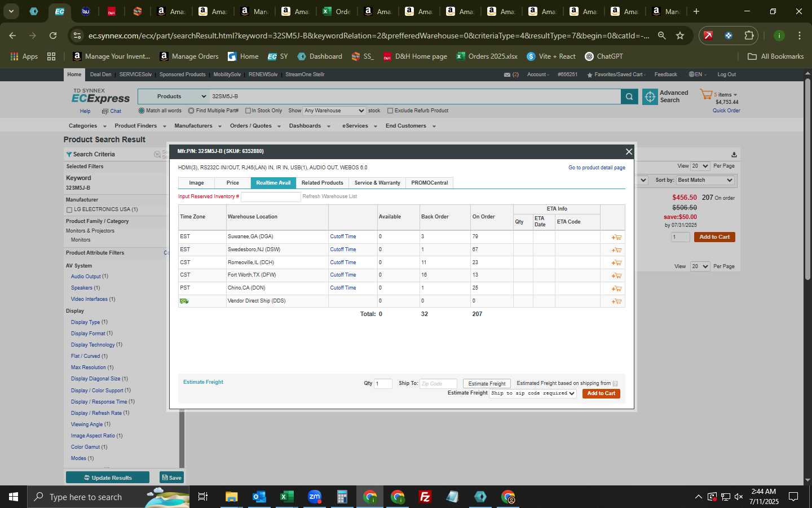The width and height of the screenshot is (812, 508).
Task: Click the export/download results icon
Action: [734, 155]
